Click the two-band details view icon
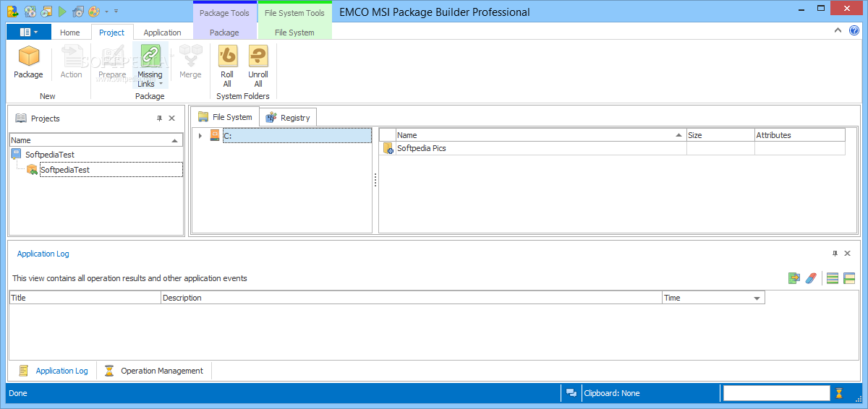Viewport: 868px width, 409px height. click(x=849, y=278)
